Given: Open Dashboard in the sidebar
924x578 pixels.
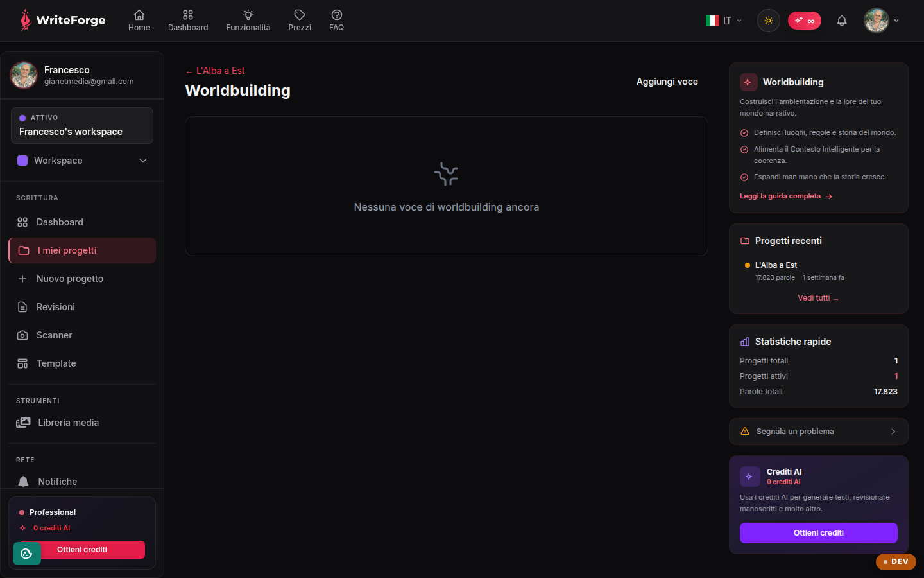Looking at the screenshot, I should pos(82,222).
